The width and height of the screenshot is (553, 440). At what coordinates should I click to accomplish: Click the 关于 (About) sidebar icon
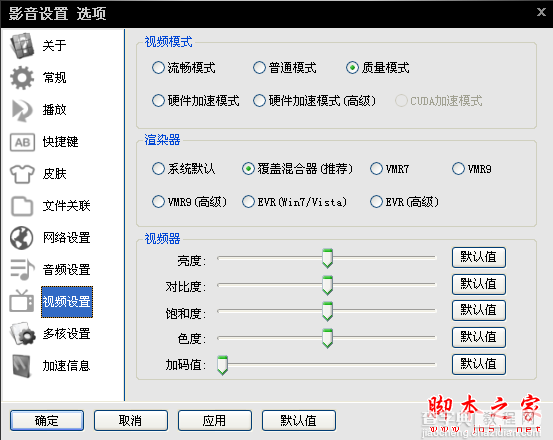point(22,45)
